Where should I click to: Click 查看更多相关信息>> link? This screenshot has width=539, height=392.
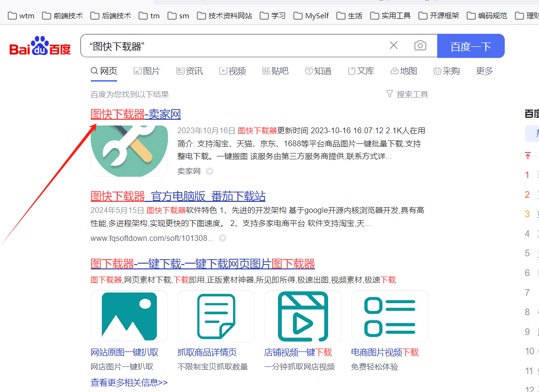pyautogui.click(x=129, y=382)
